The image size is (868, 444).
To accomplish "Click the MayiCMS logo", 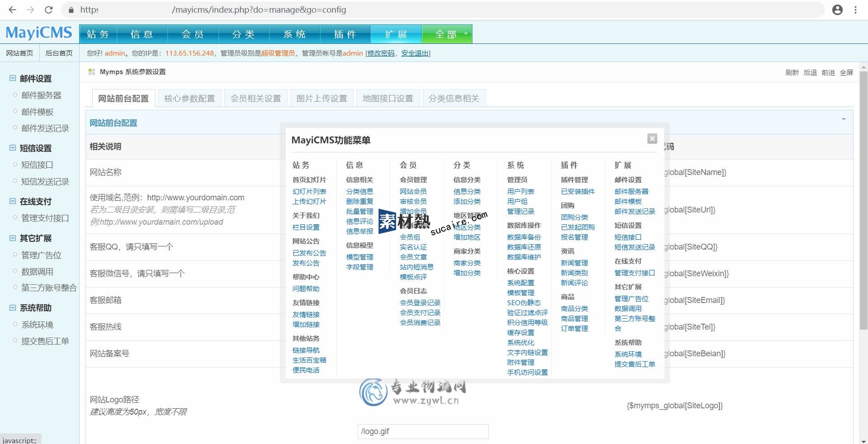I will (39, 33).
